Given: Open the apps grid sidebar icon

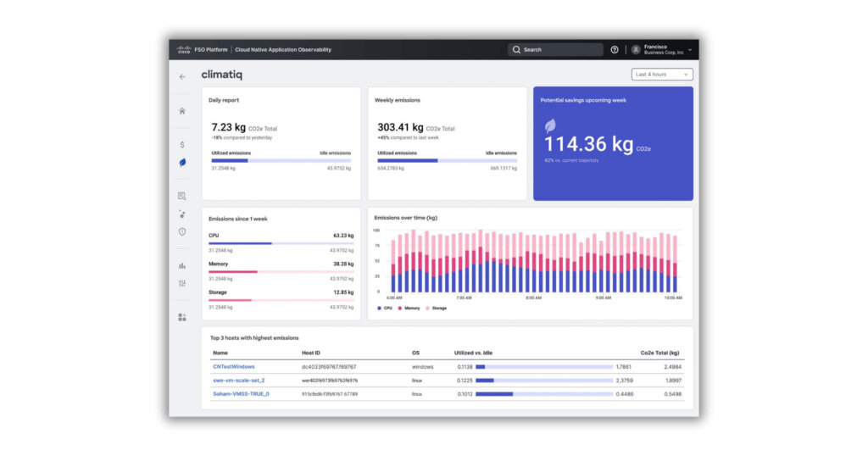Looking at the screenshot, I should coord(182,317).
